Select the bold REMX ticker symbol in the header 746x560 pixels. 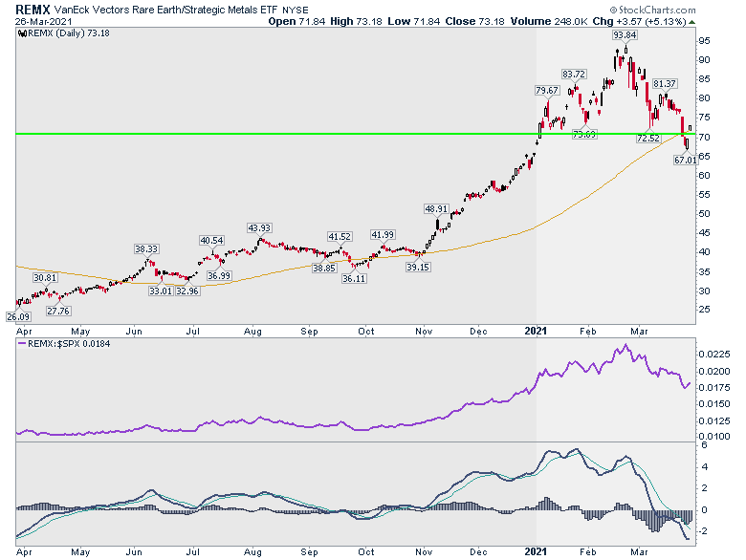tap(33, 9)
